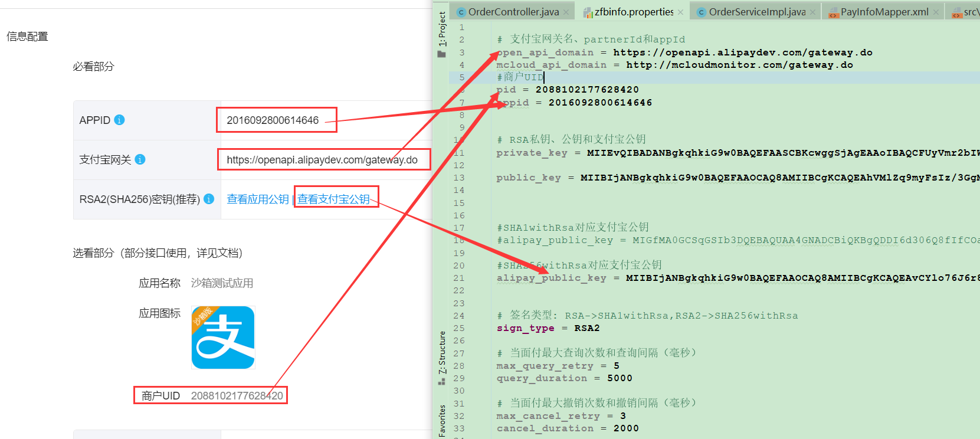Click the # RSA私钥、公钥和支付宝公钥 comment
980x439 pixels.
[571, 140]
